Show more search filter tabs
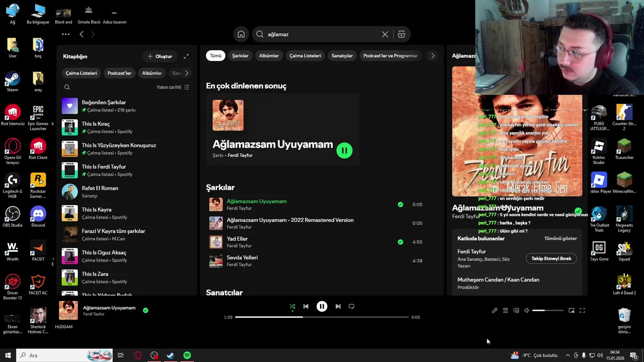The width and height of the screenshot is (644, 362). pos(433,56)
